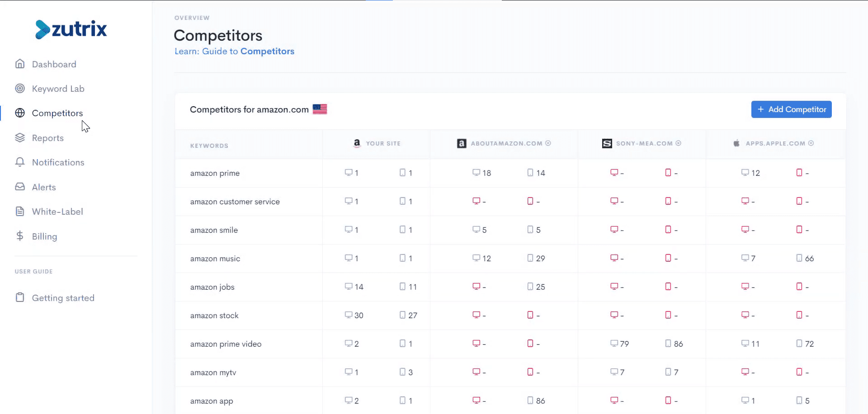Viewport: 868px width, 414px height.
Task: Click the aboutamazon.com favicon
Action: click(462, 143)
